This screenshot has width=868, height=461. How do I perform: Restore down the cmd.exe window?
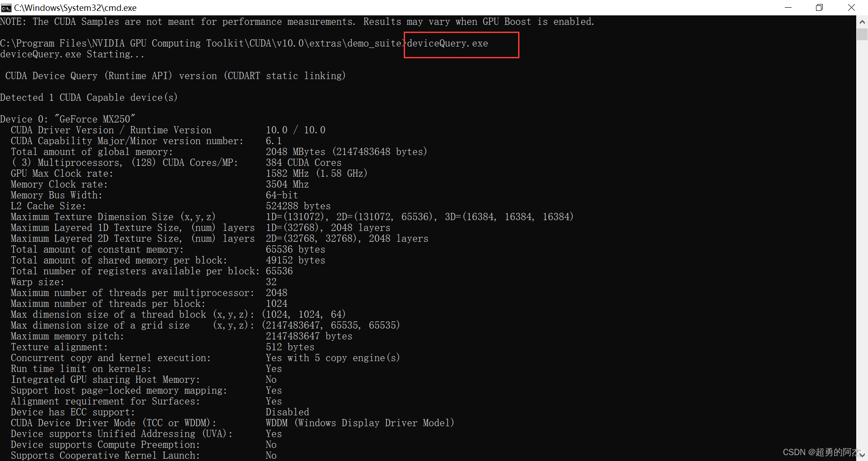click(819, 8)
